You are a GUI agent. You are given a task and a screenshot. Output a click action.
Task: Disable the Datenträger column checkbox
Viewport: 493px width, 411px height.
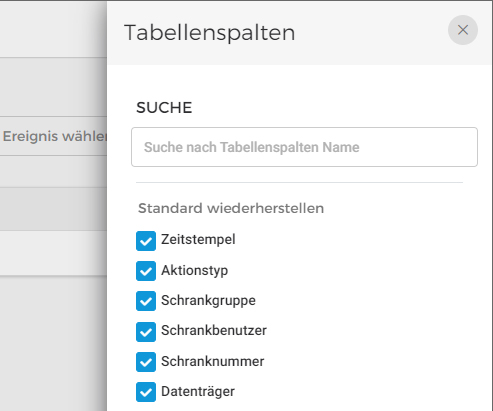(146, 392)
